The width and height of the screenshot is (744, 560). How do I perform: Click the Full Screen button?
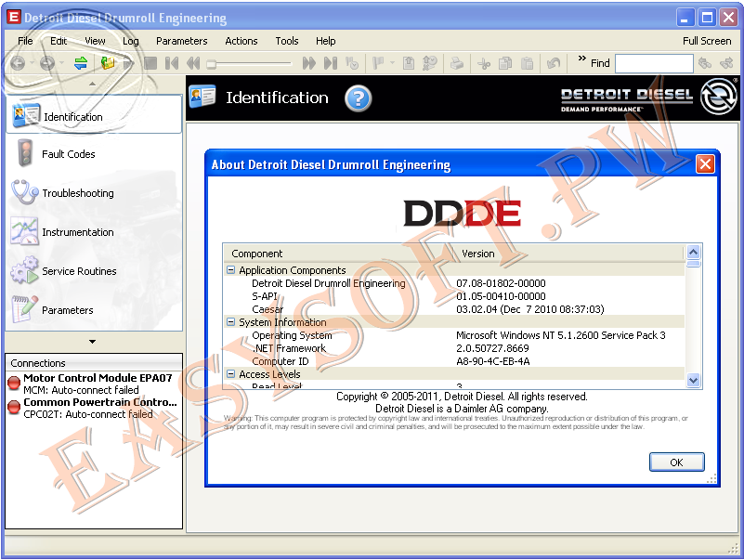(707, 41)
